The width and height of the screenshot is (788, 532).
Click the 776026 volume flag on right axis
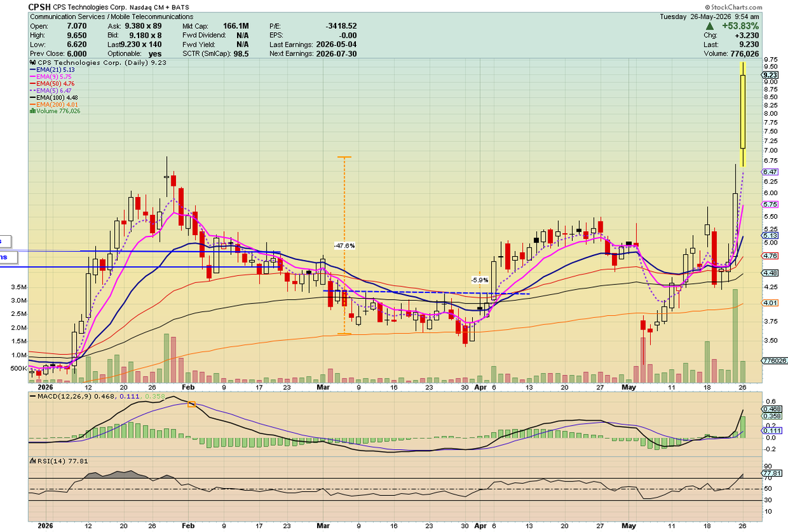773,361
